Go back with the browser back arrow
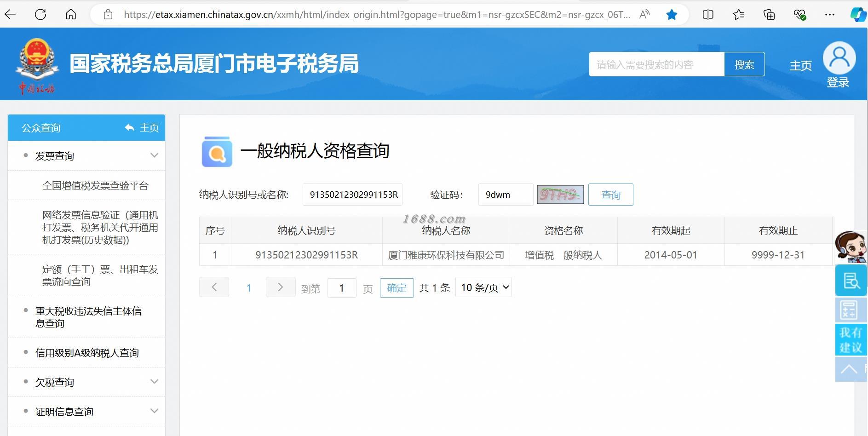This screenshot has height=436, width=868. [10, 14]
